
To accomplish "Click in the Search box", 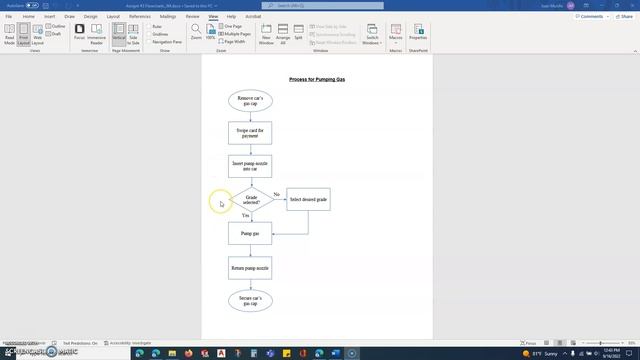I will [322, 6].
